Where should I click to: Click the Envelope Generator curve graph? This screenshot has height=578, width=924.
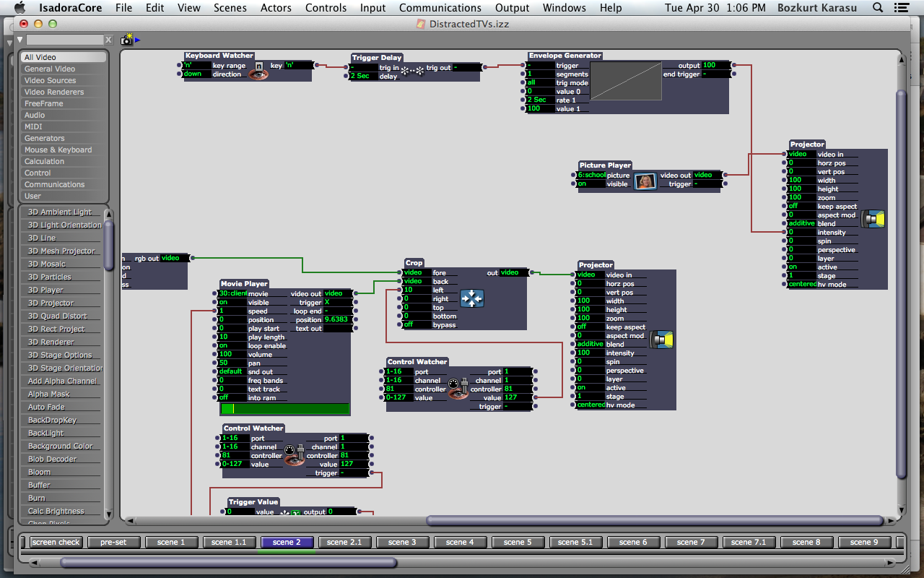(x=626, y=81)
